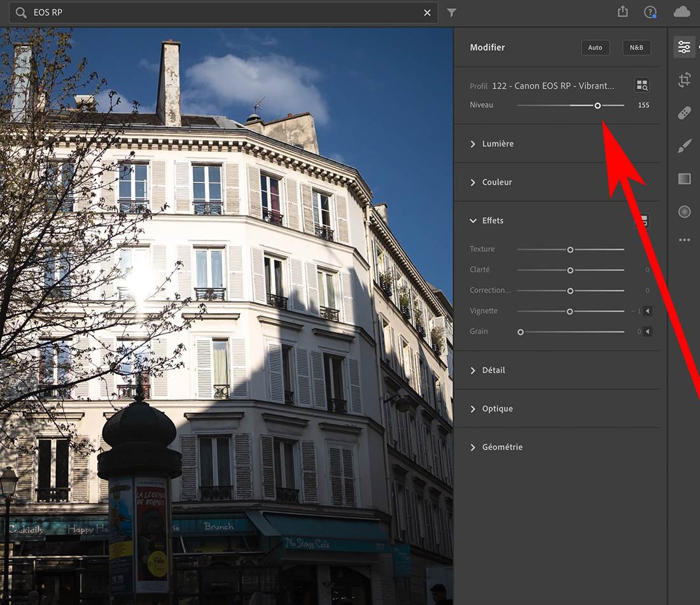Select the Linear gradient tool
Image resolution: width=700 pixels, height=605 pixels.
684,179
